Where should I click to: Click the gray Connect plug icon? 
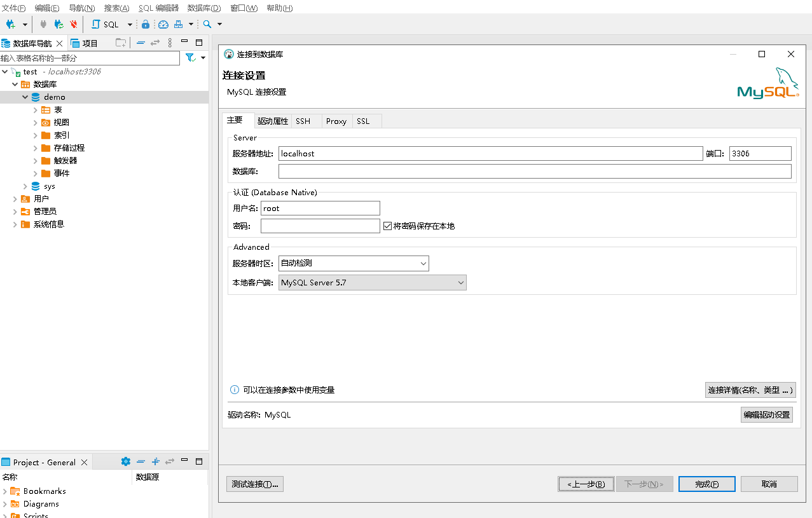click(43, 24)
